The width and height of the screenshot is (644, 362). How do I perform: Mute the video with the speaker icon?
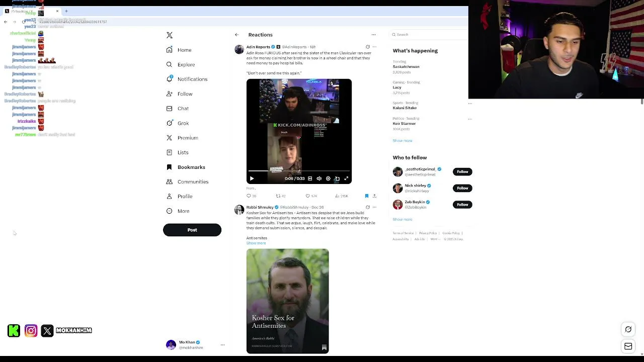click(x=319, y=178)
